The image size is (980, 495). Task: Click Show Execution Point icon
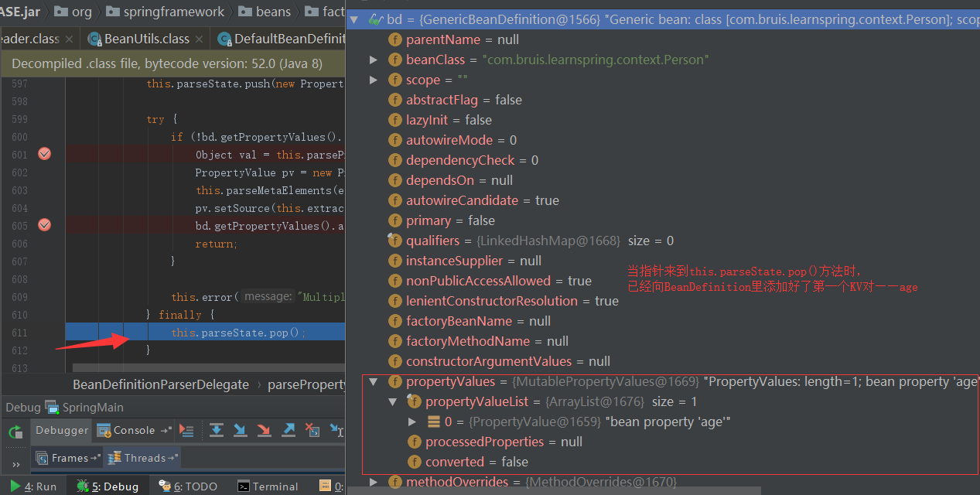[x=186, y=430]
